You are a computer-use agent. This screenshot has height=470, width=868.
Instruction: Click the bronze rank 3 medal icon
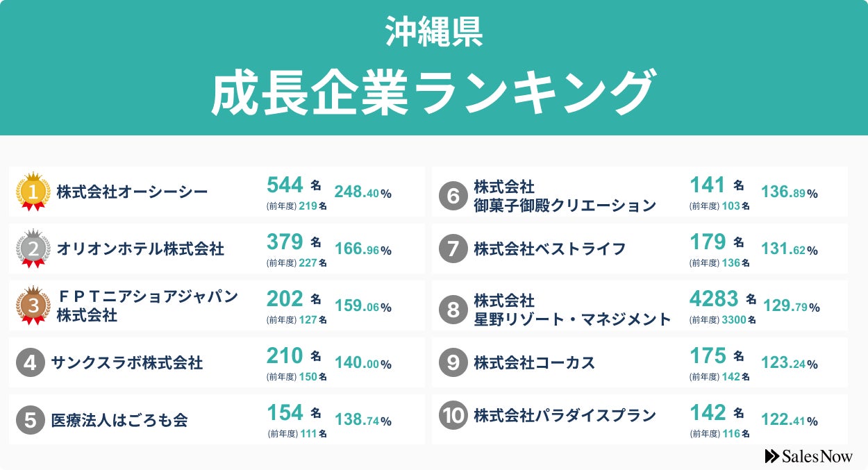click(x=33, y=305)
